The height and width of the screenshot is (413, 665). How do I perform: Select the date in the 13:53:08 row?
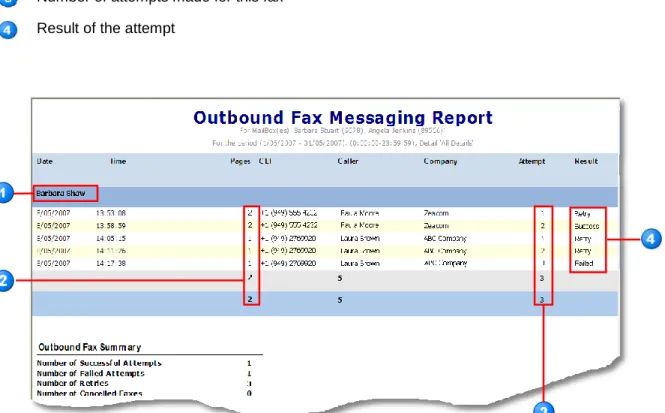pyautogui.click(x=53, y=213)
